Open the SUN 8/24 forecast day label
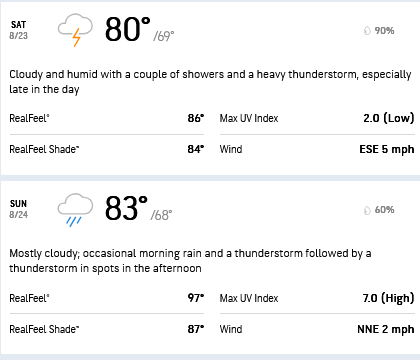Viewport: 420px width, 360px height. (x=19, y=209)
